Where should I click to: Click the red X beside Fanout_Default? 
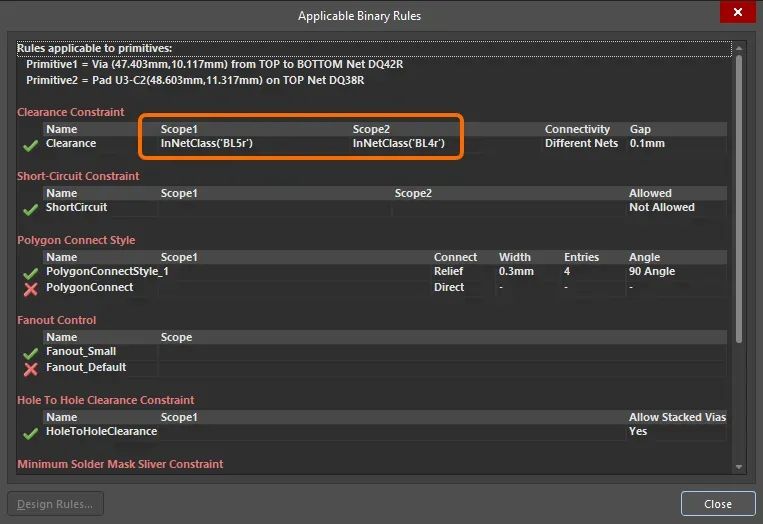31,369
